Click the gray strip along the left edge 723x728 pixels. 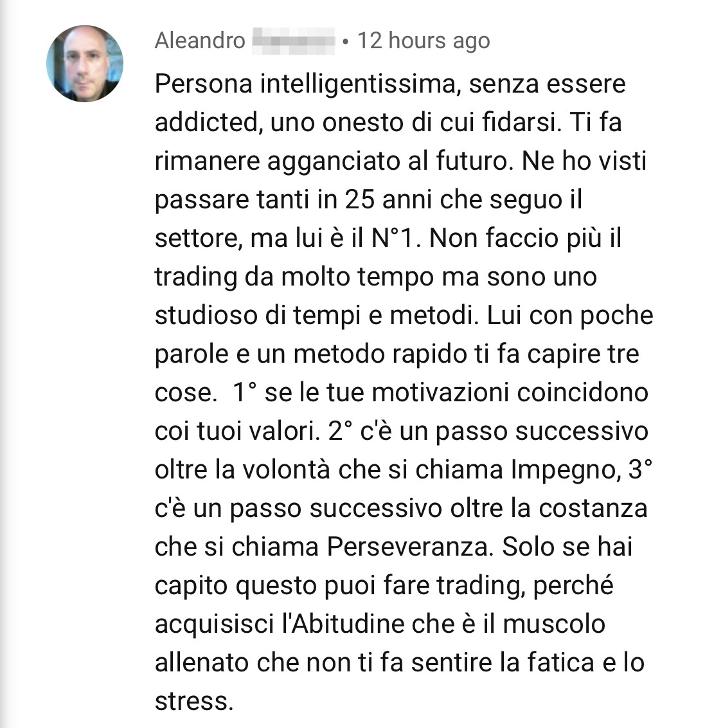pyautogui.click(x=5, y=364)
